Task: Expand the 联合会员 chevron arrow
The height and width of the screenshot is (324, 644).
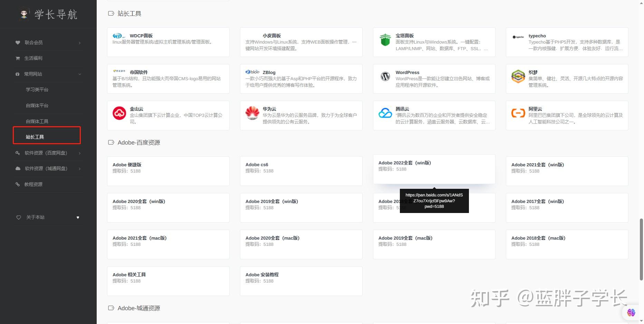Action: (79, 43)
